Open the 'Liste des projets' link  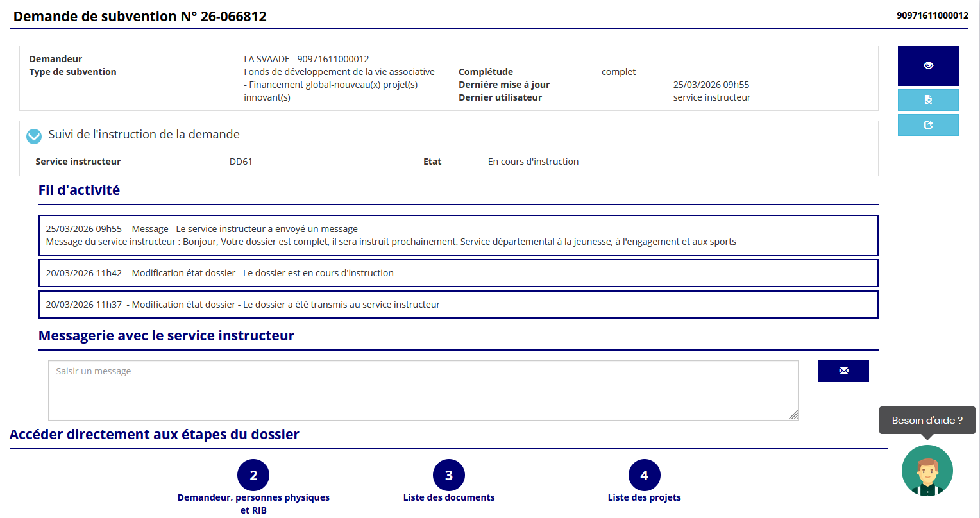(645, 497)
